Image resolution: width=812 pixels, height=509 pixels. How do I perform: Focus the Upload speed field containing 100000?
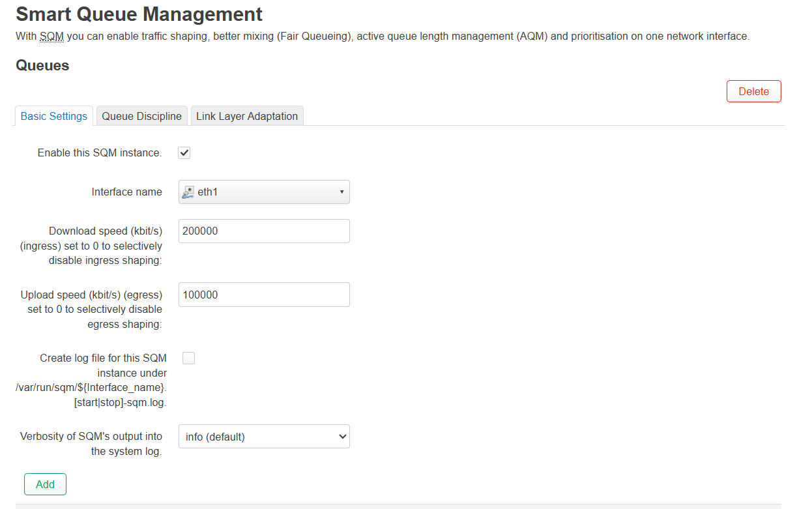pos(264,295)
